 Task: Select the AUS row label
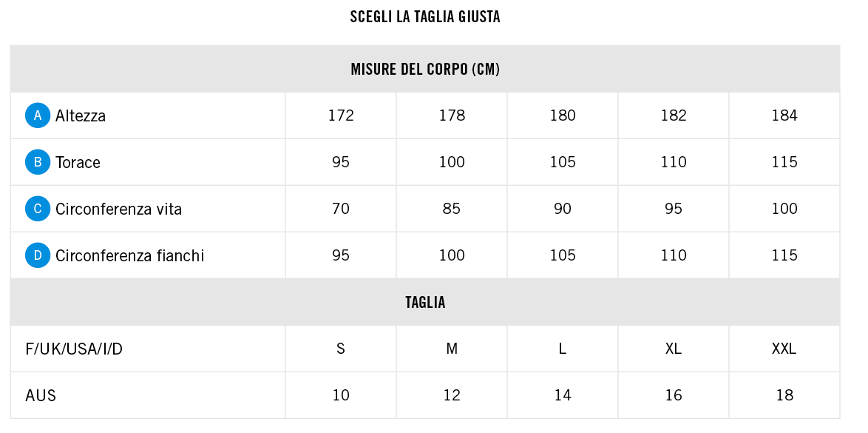click(41, 395)
